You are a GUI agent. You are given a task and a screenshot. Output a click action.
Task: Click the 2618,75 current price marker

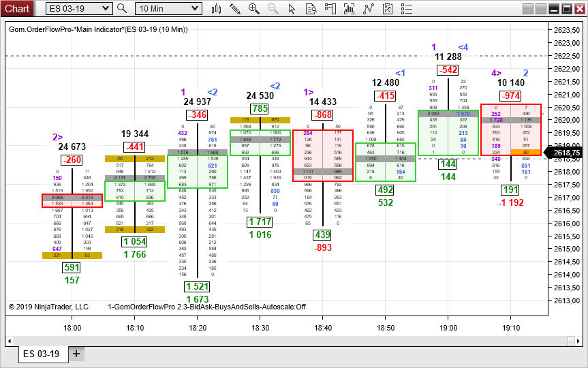point(565,153)
